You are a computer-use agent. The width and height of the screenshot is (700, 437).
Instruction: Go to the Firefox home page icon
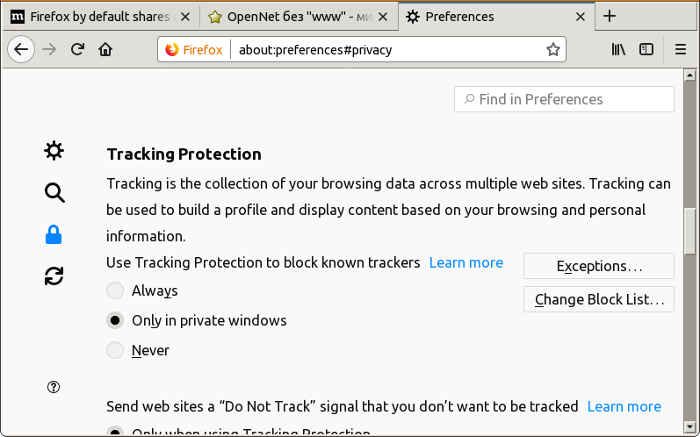point(105,49)
